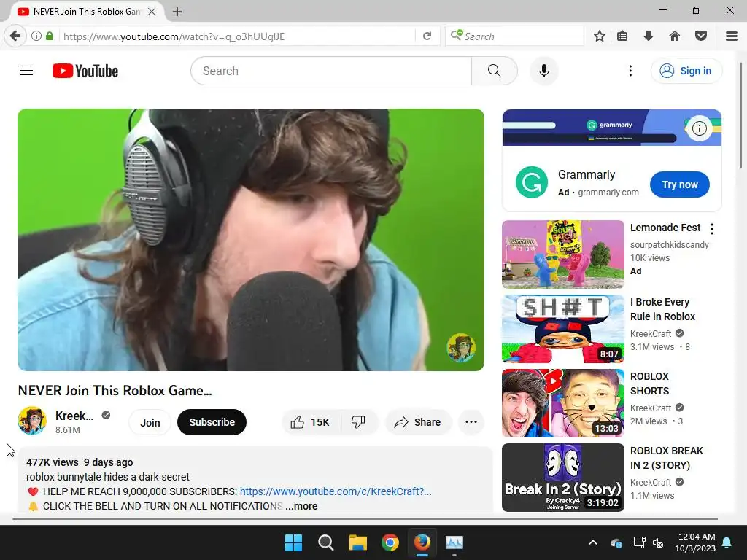Image resolution: width=747 pixels, height=560 pixels.
Task: Open the KreekCraft channel avatar
Action: 32,421
